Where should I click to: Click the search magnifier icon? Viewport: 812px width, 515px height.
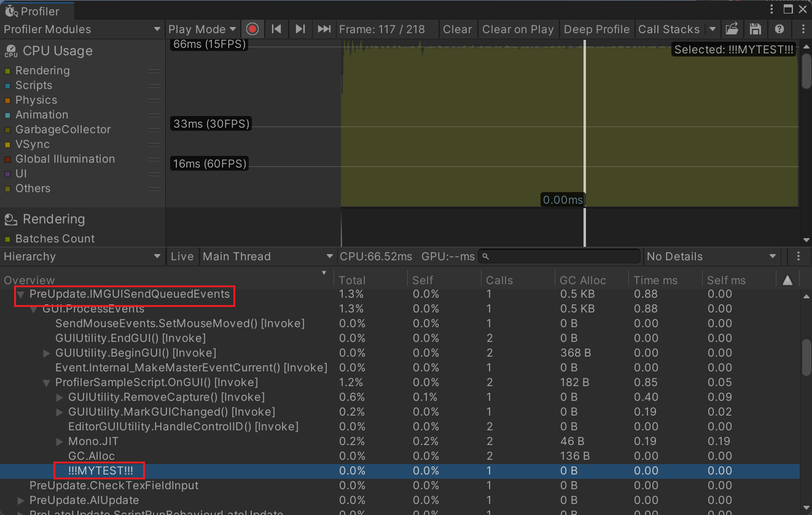(x=486, y=257)
